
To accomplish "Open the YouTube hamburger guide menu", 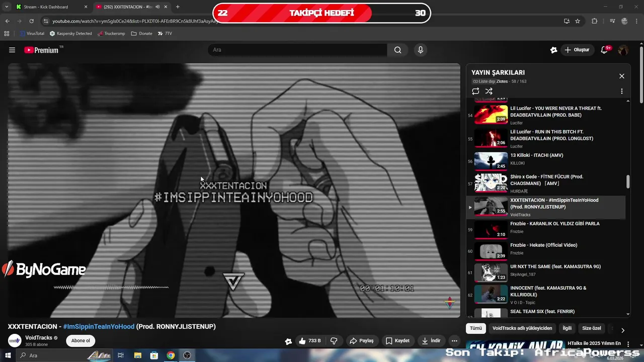I will (12, 50).
